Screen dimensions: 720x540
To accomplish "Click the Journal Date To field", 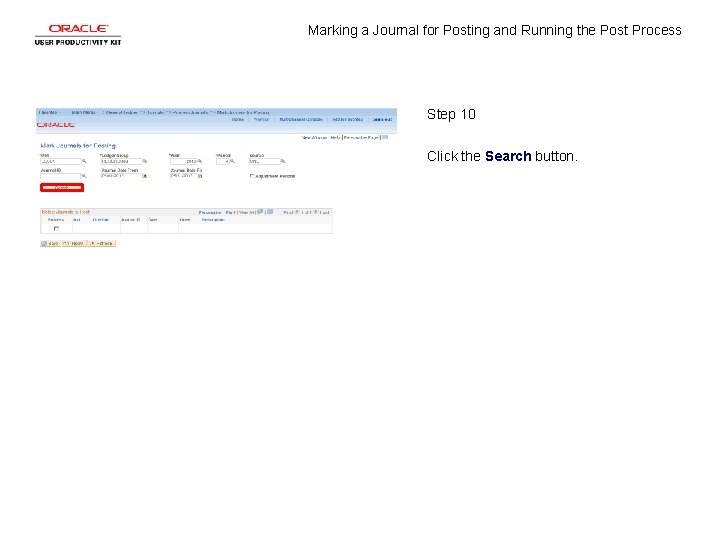I will (184, 176).
